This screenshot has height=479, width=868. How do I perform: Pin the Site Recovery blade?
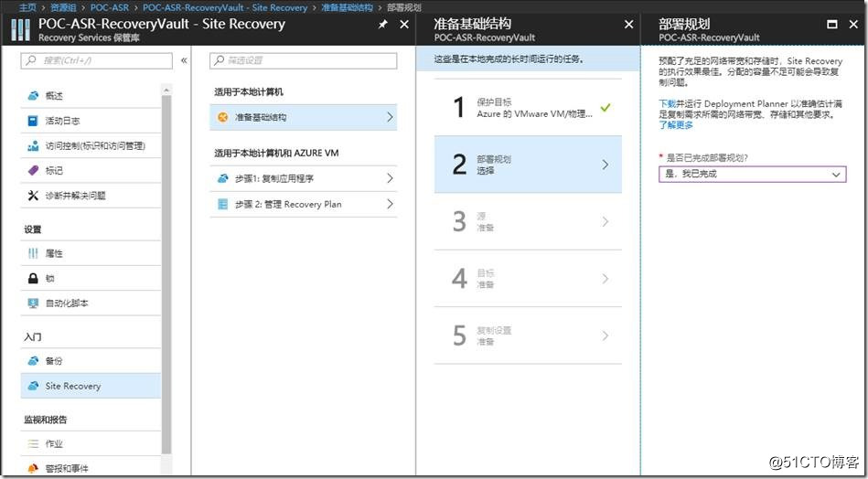coord(382,25)
